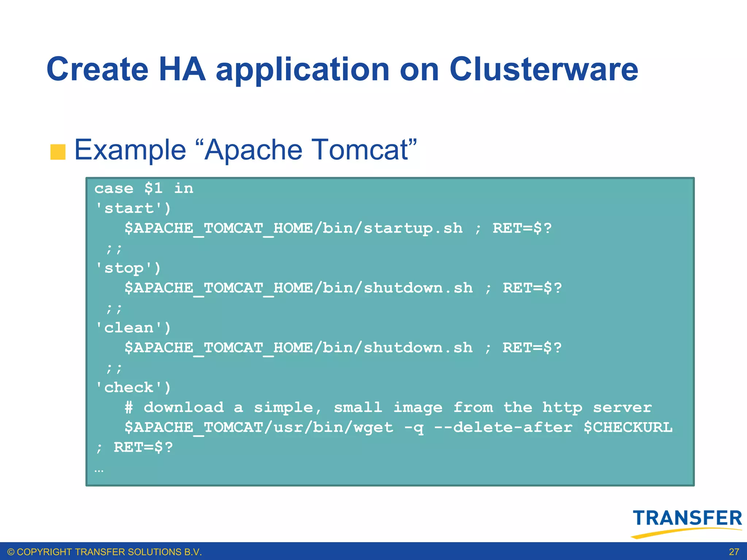
Task: Click the yellow square bullet marker
Action: pos(58,152)
